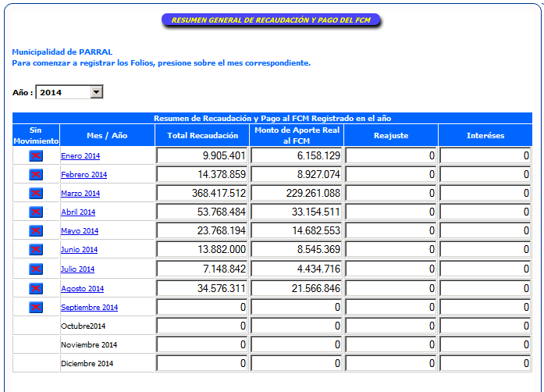This screenshot has height=392, width=544.
Task: Open the Abril 2014 link
Action: [78, 212]
